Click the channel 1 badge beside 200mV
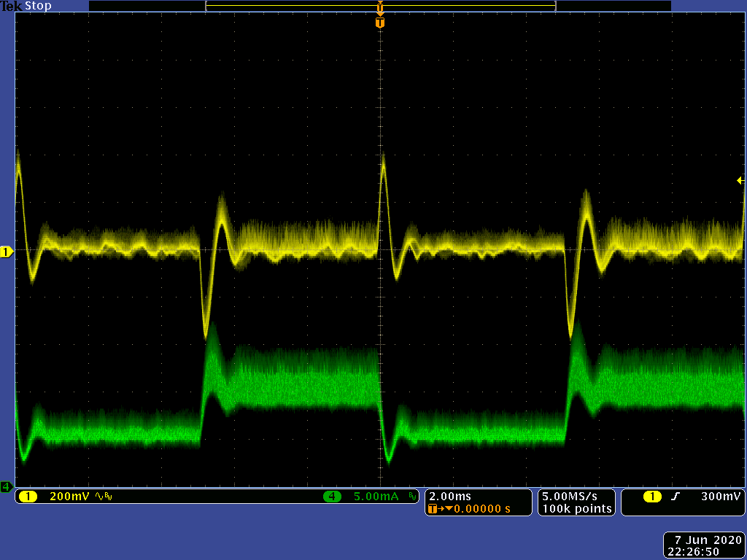 (x=28, y=497)
